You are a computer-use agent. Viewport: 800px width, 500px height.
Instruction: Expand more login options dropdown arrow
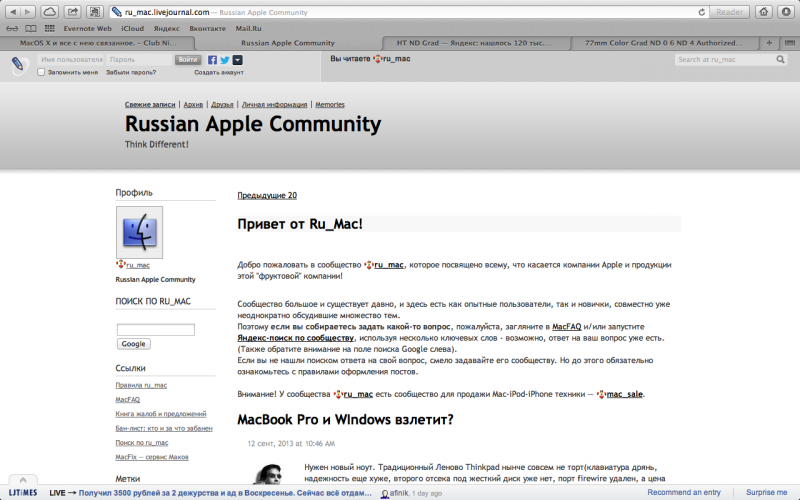tap(237, 60)
